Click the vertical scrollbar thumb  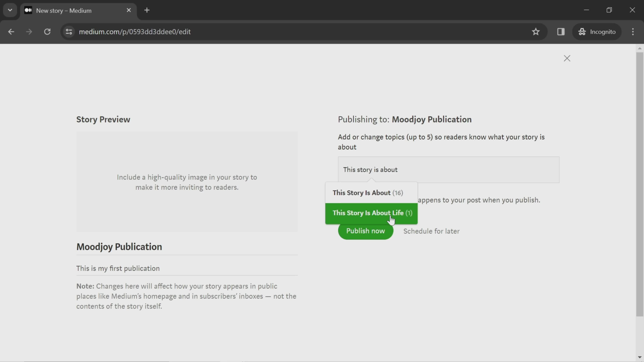pos(639,184)
